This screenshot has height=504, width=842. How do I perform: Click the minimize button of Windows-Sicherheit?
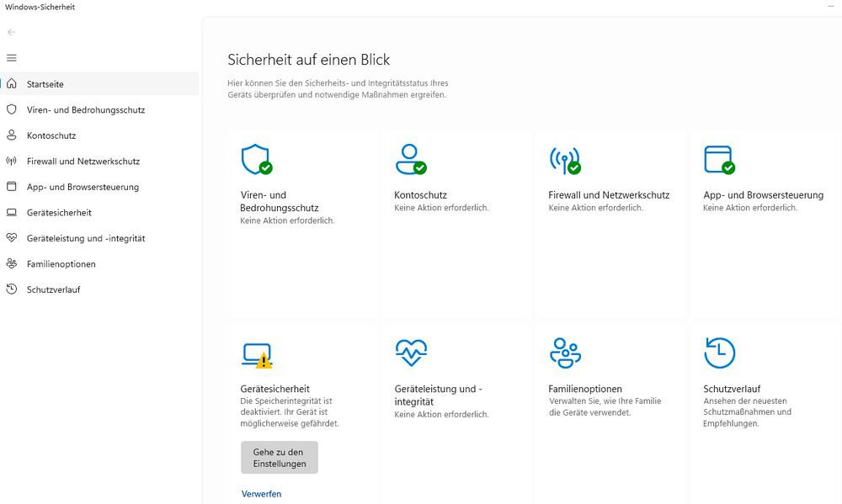point(830,6)
